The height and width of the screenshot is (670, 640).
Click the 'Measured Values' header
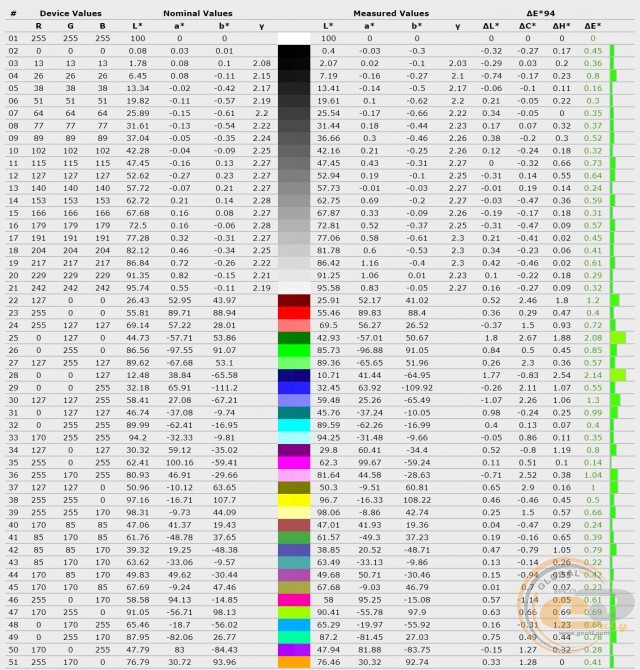391,13
